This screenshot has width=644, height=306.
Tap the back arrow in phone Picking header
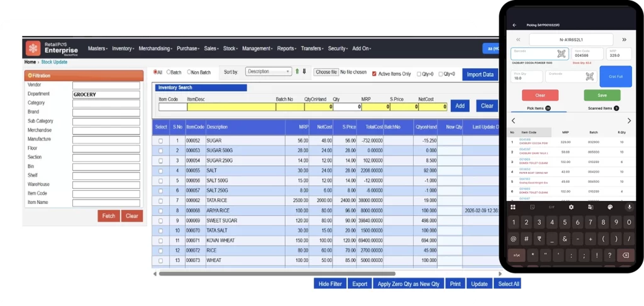point(514,25)
